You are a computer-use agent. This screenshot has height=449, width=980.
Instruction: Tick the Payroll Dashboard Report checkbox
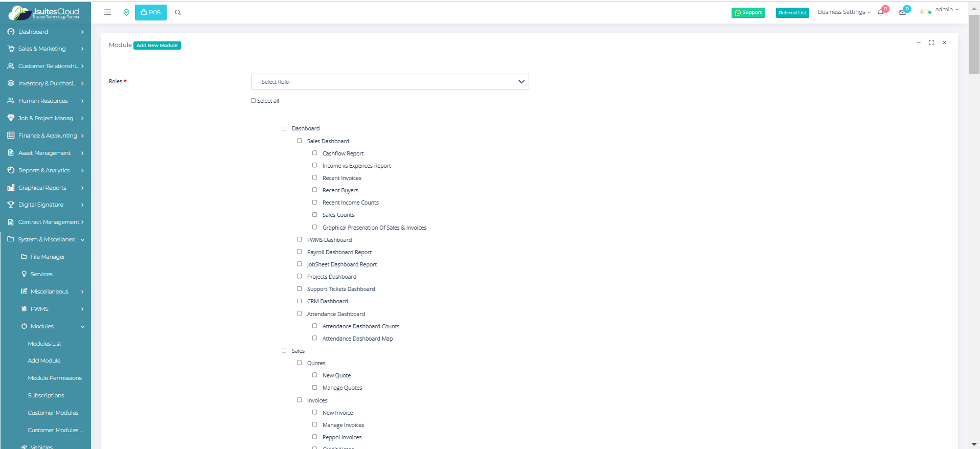300,252
